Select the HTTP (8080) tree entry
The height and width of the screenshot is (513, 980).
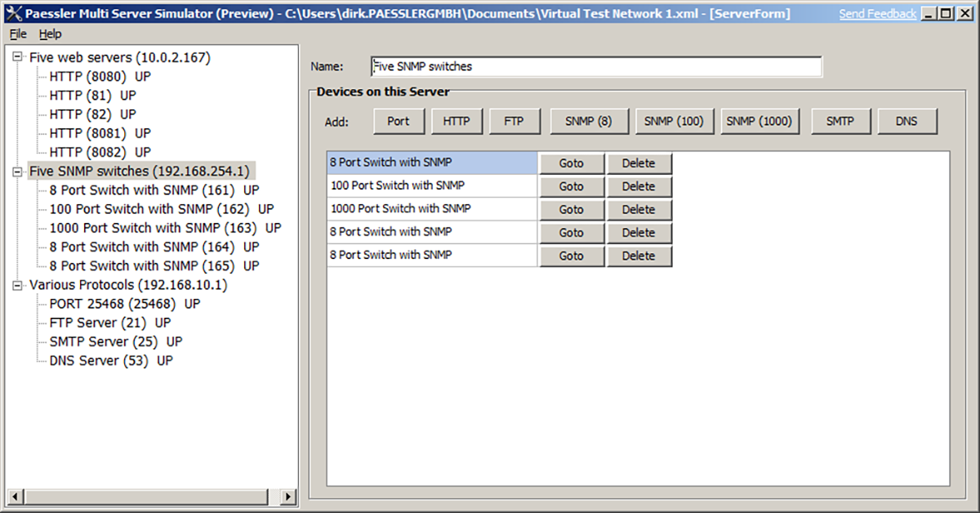pos(100,76)
